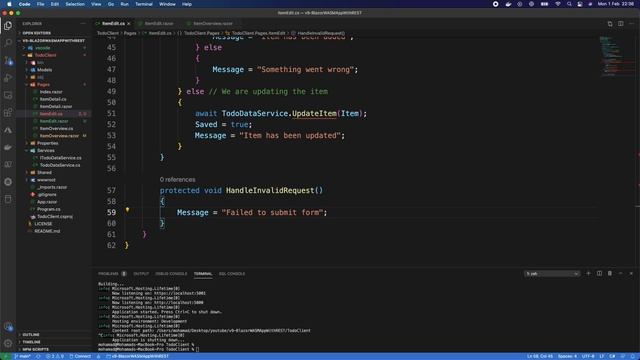Image resolution: width=640 pixels, height=360 pixels.
Task: Expand the Timeline section
Action: click(x=31, y=342)
